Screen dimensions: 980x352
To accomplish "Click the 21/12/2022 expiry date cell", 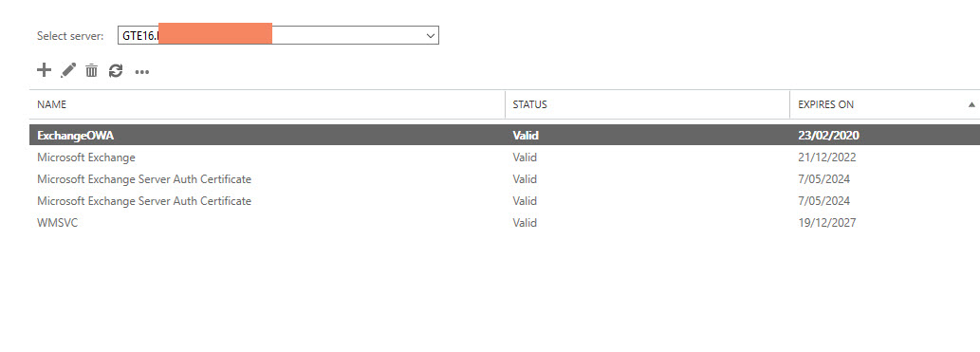I will [827, 157].
